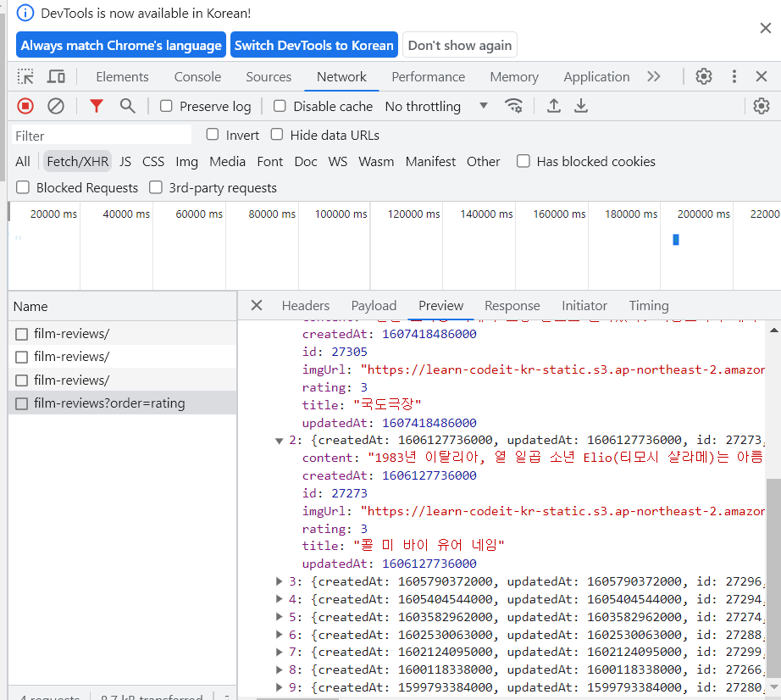The image size is (781, 700).
Task: Expand JSON item 5
Action: (x=280, y=617)
